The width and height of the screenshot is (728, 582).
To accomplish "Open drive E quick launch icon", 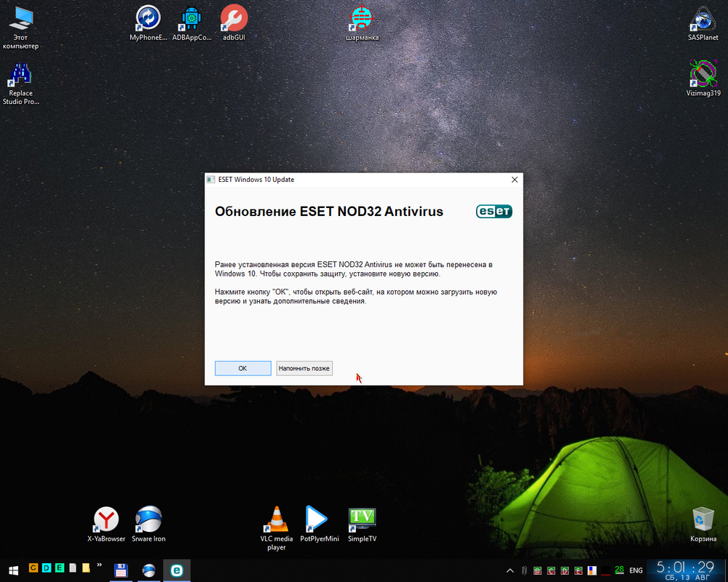I will [x=60, y=567].
